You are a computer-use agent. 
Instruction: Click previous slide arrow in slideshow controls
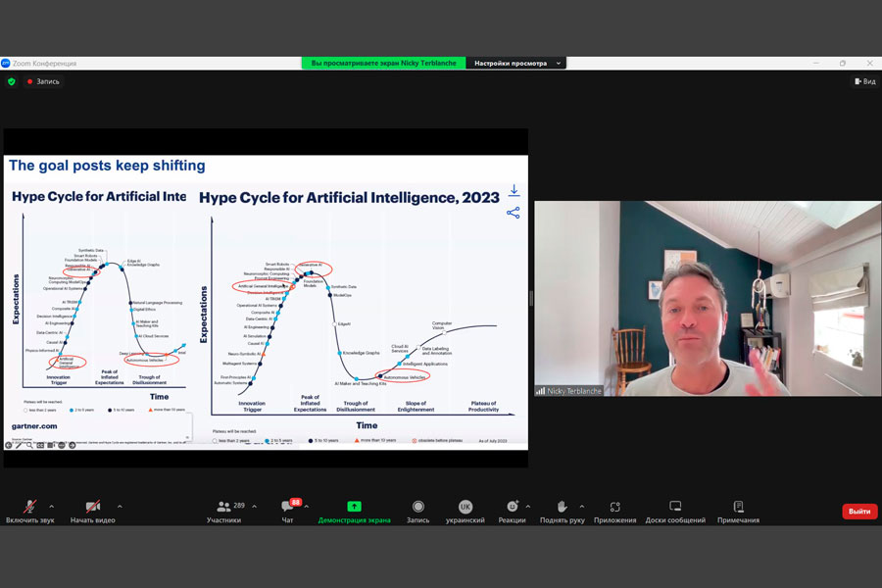click(x=9, y=445)
